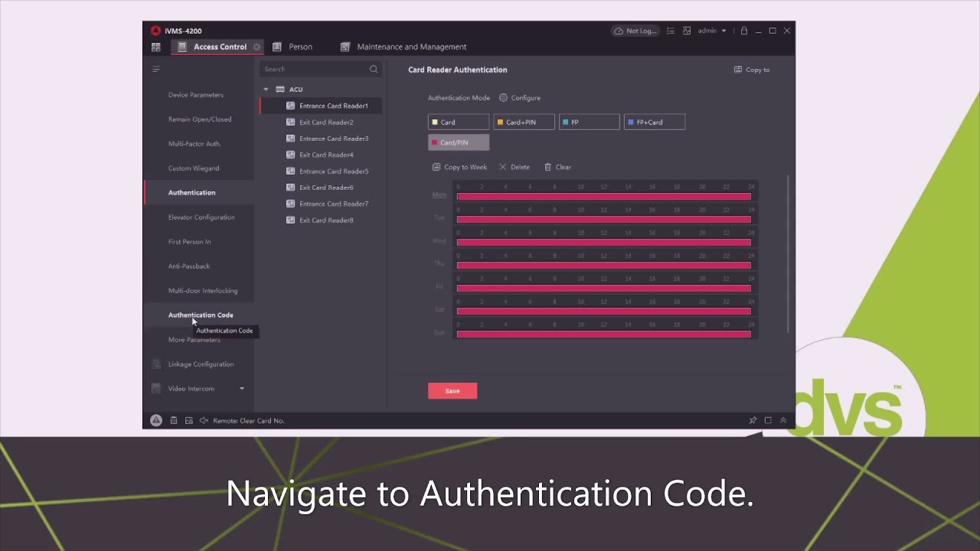Select the Mon schedule bar
Image resolution: width=980 pixels, height=551 pixels.
603,197
